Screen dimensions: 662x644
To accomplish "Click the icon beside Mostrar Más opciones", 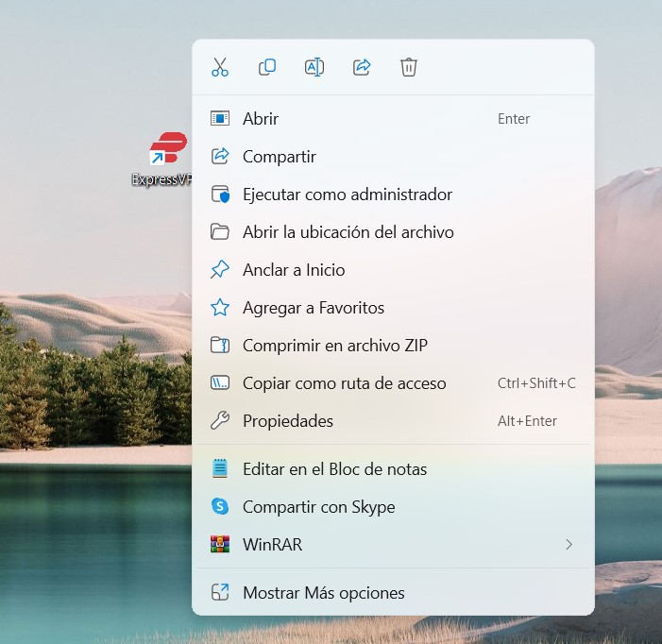I will tap(220, 592).
